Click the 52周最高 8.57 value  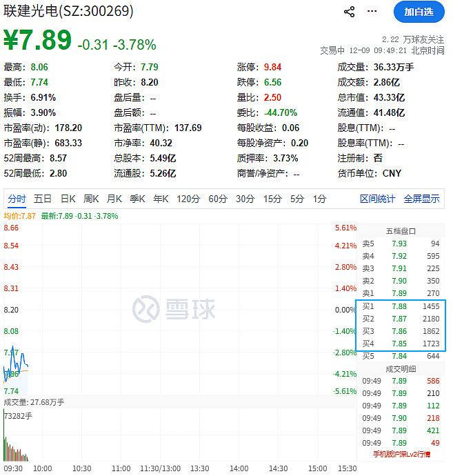58,158
